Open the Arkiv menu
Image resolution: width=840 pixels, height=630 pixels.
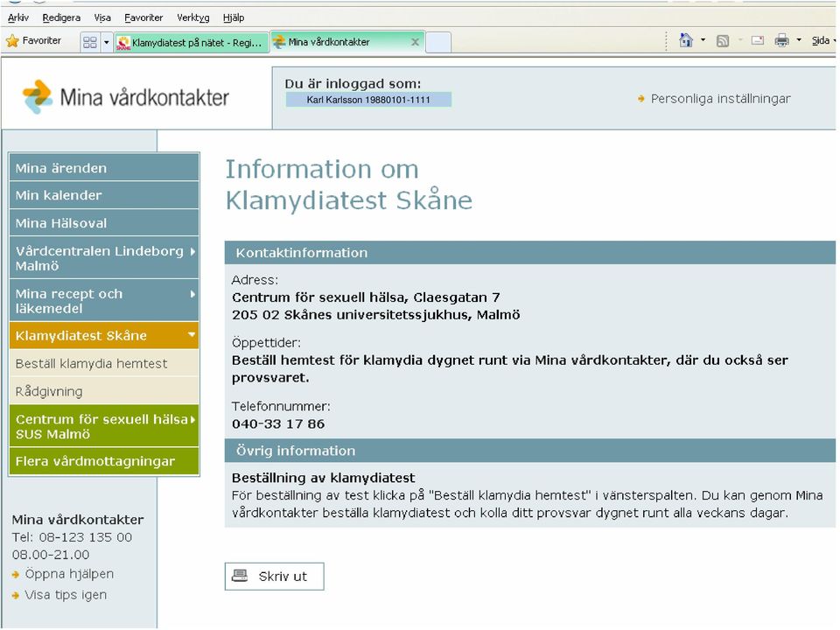[x=18, y=17]
